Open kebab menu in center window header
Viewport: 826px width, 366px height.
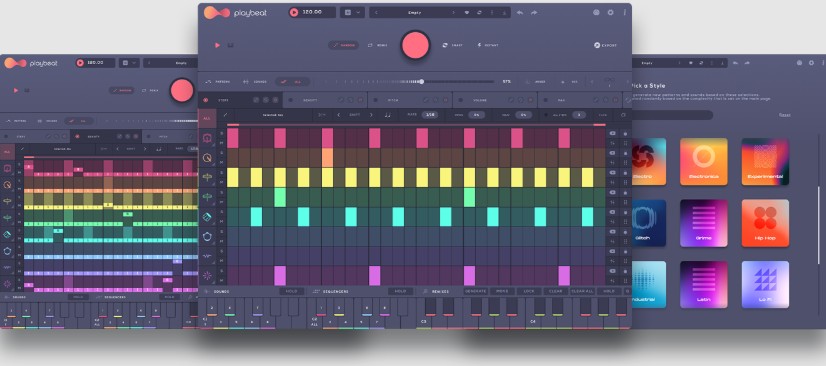tap(624, 12)
